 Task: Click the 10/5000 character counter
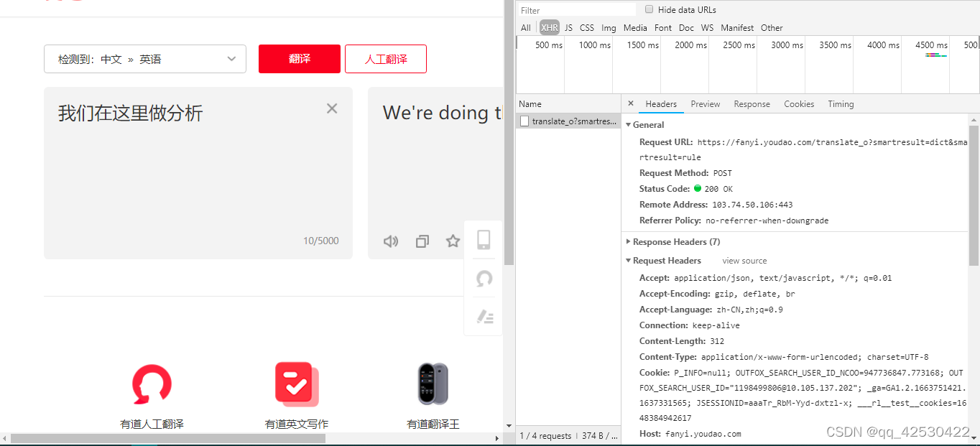320,241
